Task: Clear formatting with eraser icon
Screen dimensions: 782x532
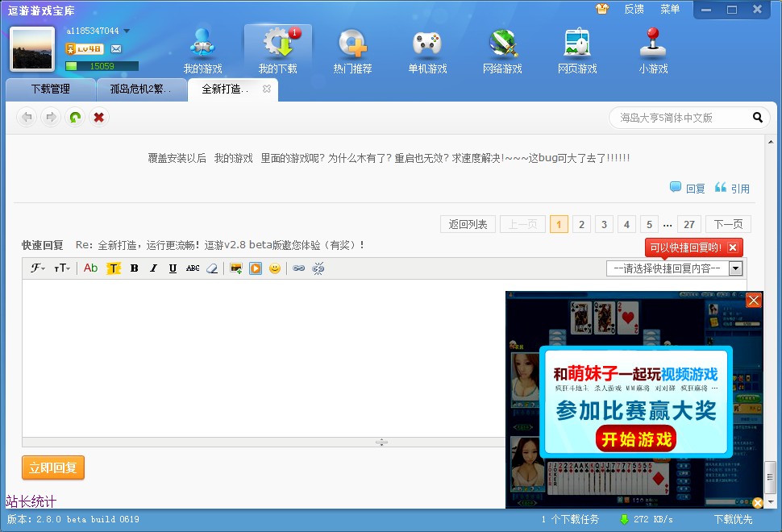Action: [x=212, y=268]
